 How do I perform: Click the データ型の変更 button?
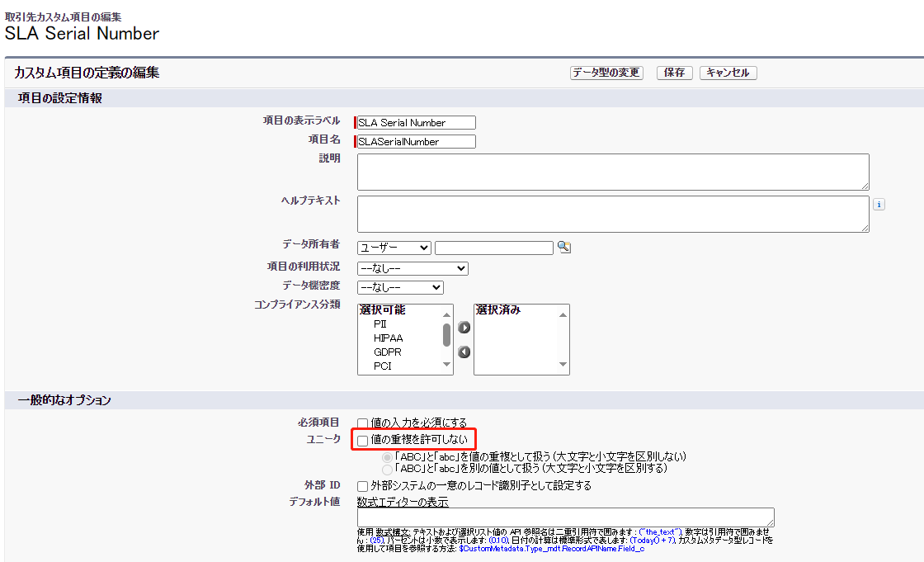[x=606, y=73]
